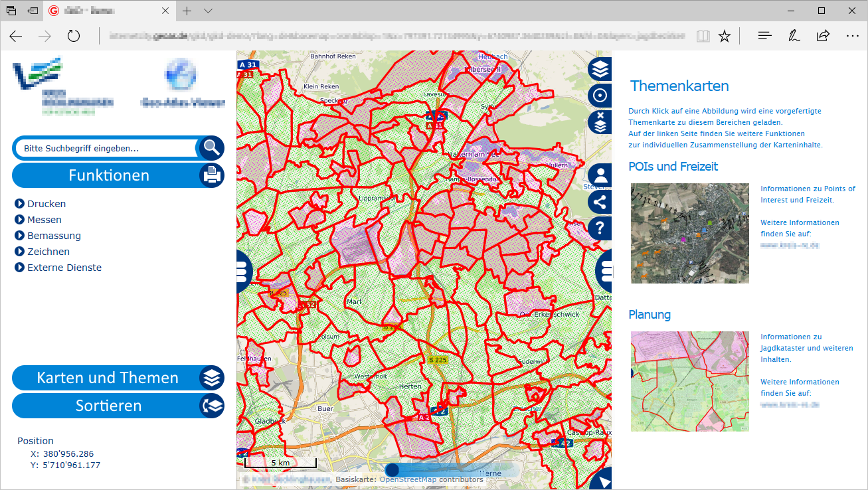Viewport: 868px width, 490px height.
Task: Click the X coordinate value 380'956.286
Action: (68, 454)
